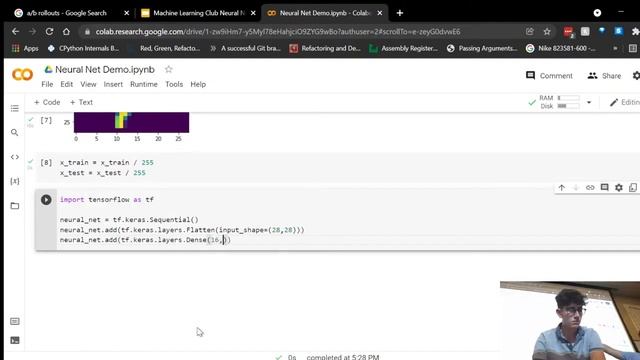This screenshot has width=640, height=360.
Task: Open Find and replace in the sidebar
Action: tap(15, 133)
